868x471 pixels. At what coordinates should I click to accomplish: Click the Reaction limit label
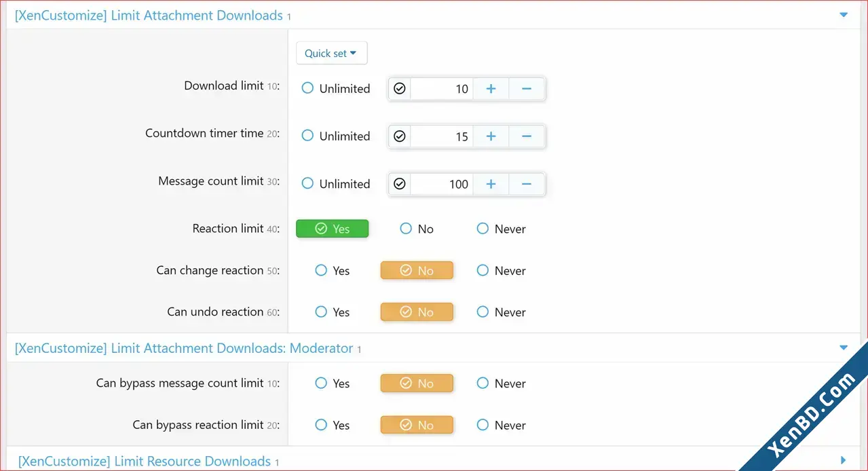(x=227, y=229)
